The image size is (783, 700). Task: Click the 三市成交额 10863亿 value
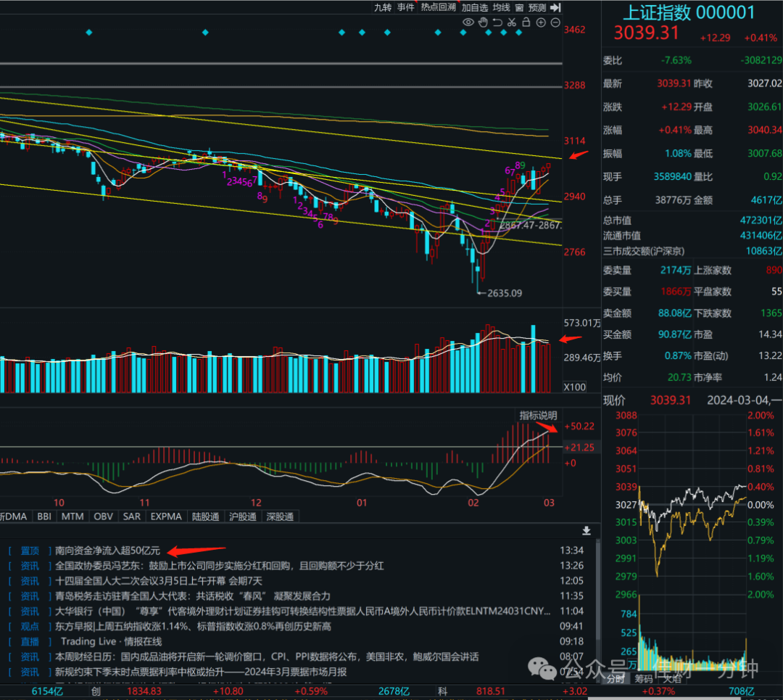pos(764,251)
